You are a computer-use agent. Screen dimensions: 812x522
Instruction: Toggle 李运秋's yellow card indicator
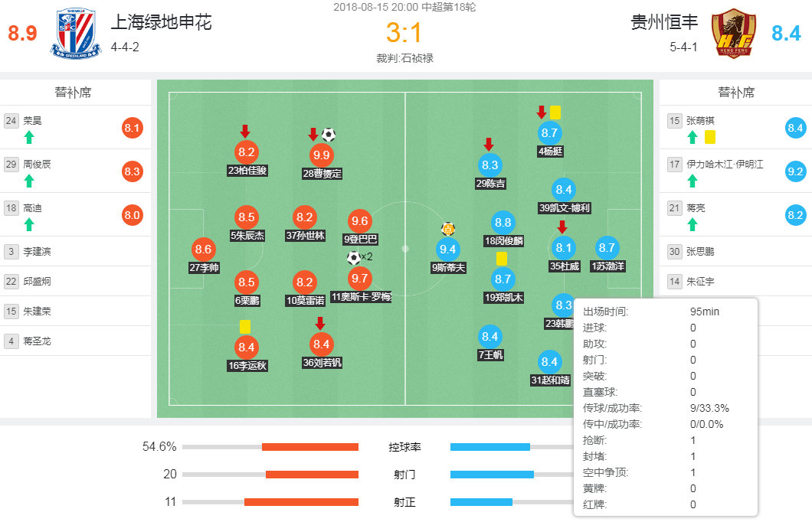coord(246,325)
